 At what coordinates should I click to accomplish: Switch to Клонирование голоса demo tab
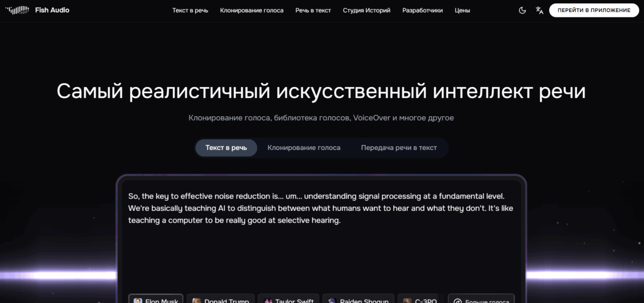point(304,148)
